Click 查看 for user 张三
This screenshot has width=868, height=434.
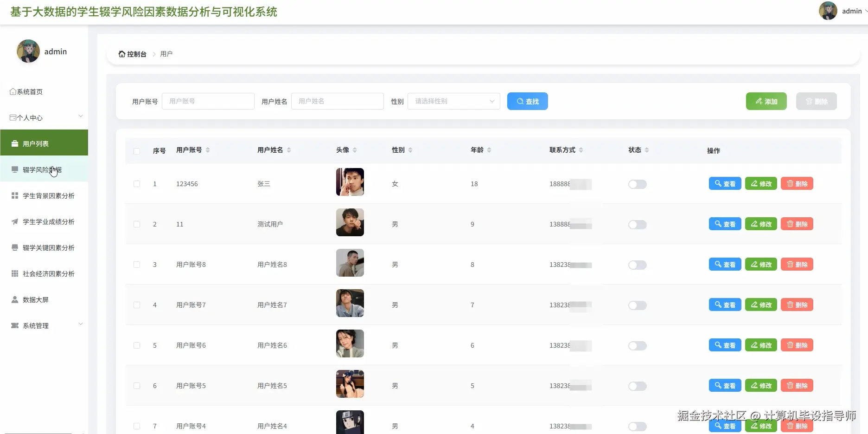725,184
